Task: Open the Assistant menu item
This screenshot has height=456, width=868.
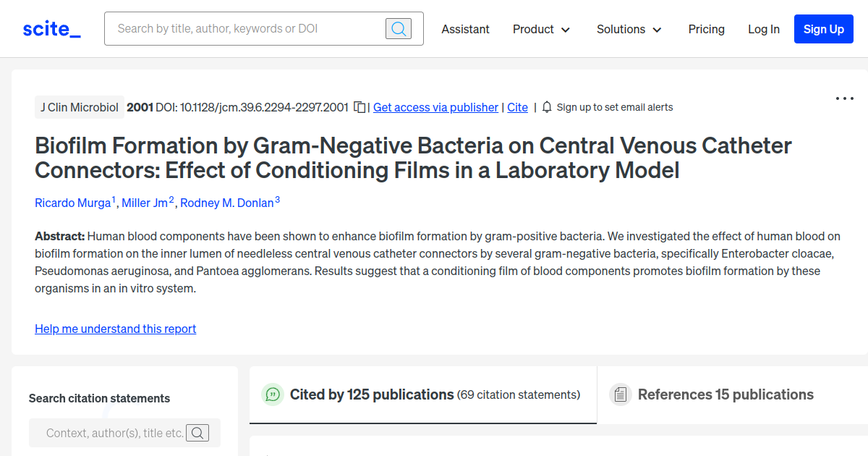Action: [465, 29]
